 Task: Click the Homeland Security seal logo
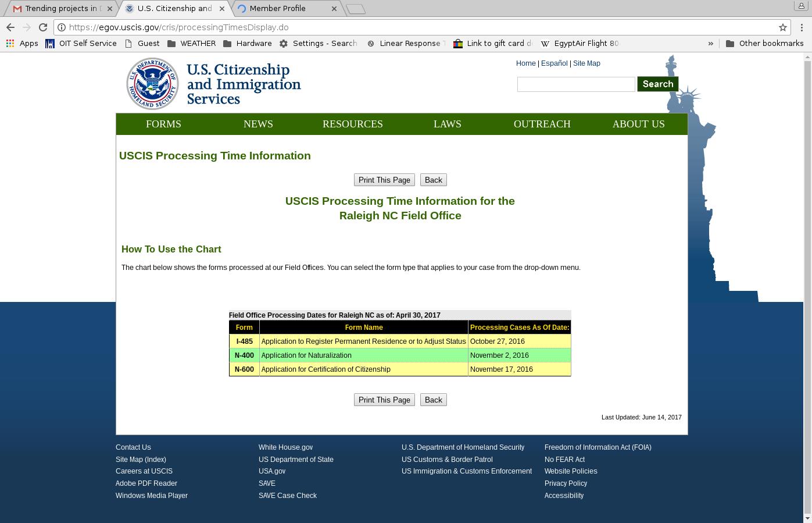(152, 84)
